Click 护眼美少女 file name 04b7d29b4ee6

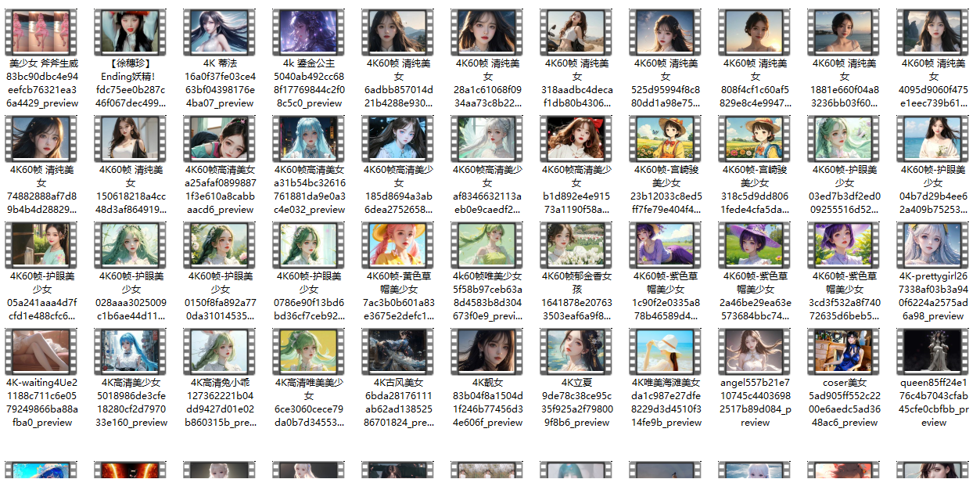[934, 189]
